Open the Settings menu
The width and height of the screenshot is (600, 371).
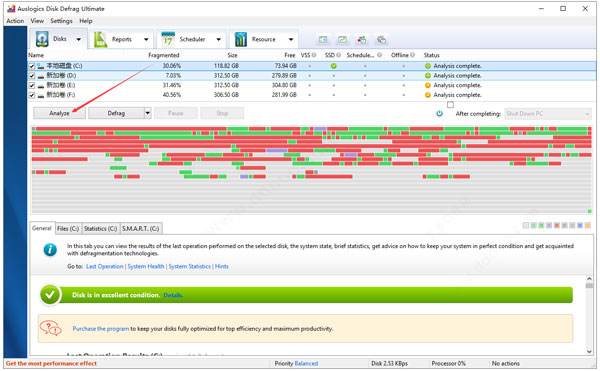[61, 21]
